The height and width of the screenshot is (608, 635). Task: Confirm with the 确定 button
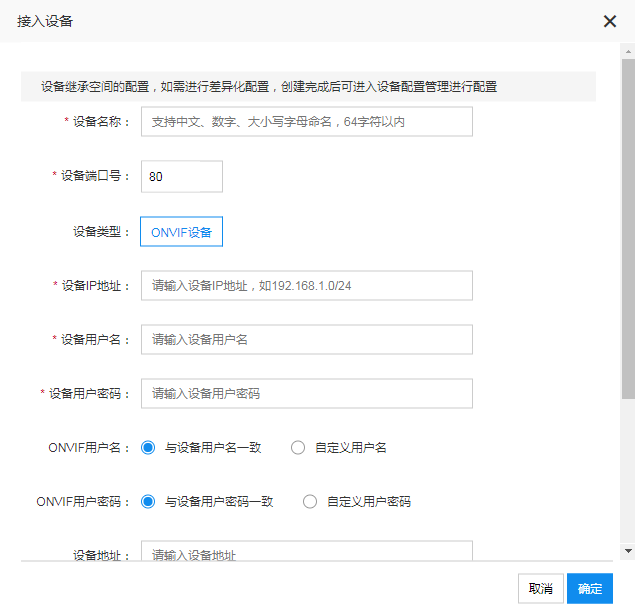tap(590, 588)
